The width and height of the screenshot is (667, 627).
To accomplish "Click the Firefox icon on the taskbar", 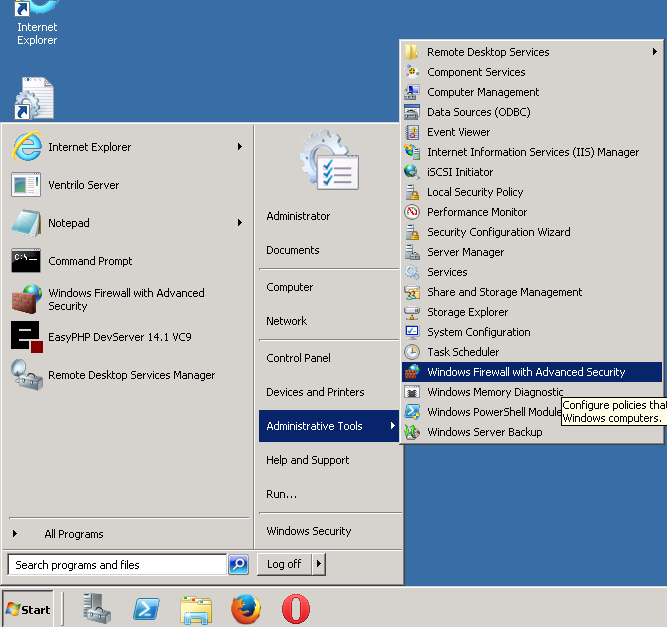I will pyautogui.click(x=245, y=609).
